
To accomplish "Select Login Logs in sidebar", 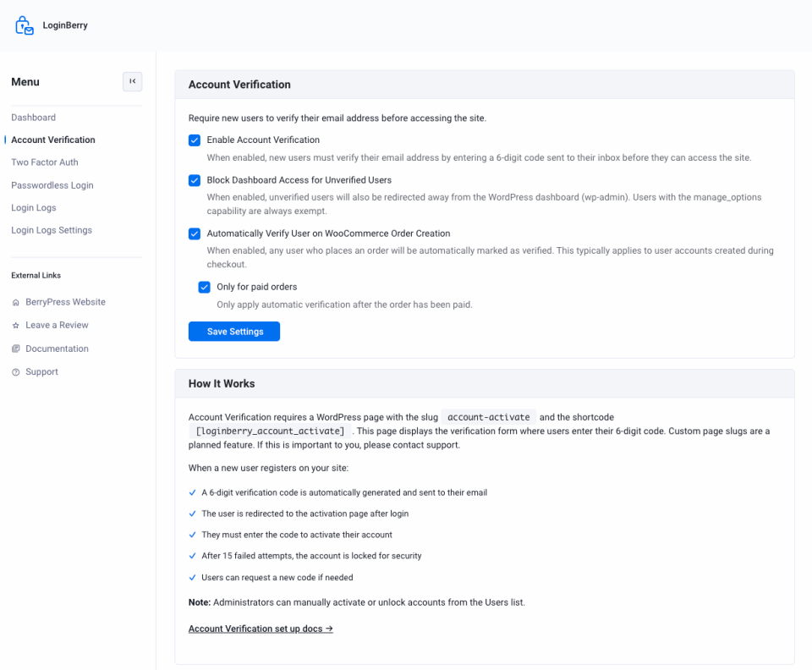I will [34, 207].
